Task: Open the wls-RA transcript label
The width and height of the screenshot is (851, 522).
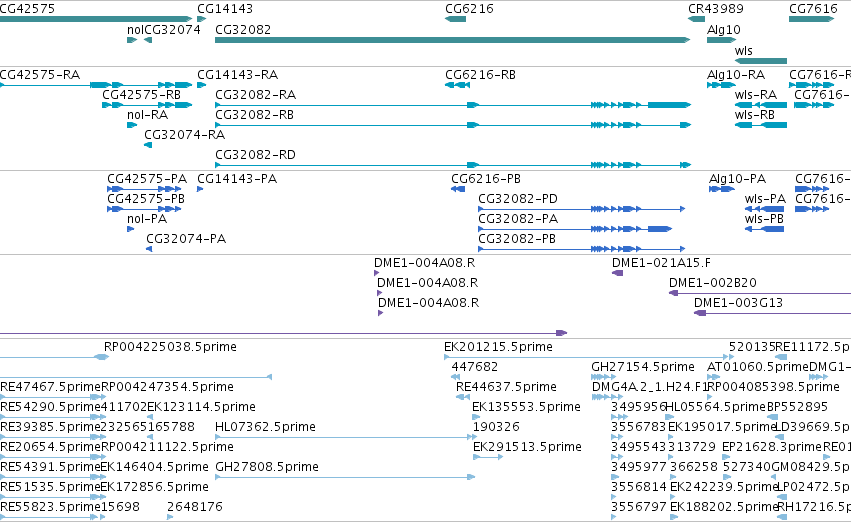Action: pyautogui.click(x=756, y=95)
